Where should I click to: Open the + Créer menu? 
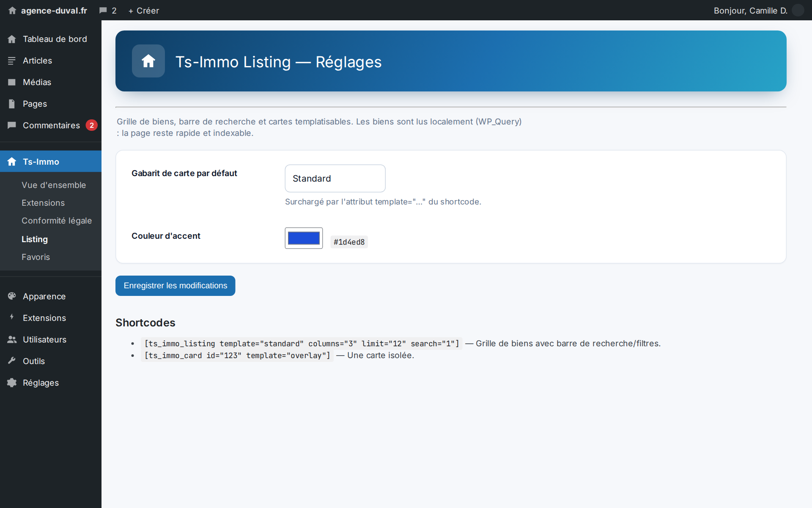pyautogui.click(x=144, y=11)
